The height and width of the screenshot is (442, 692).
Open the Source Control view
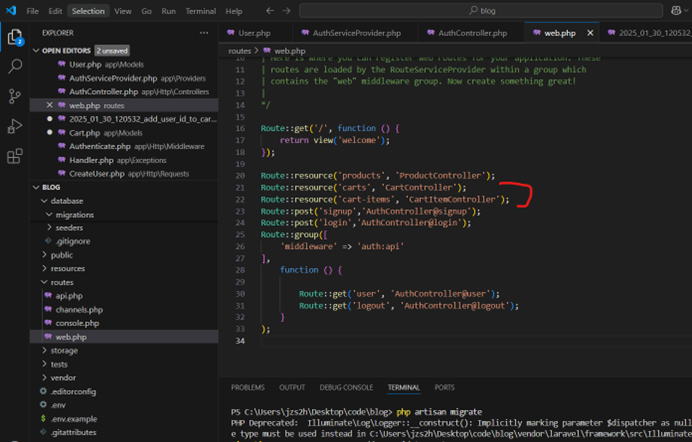coord(15,97)
